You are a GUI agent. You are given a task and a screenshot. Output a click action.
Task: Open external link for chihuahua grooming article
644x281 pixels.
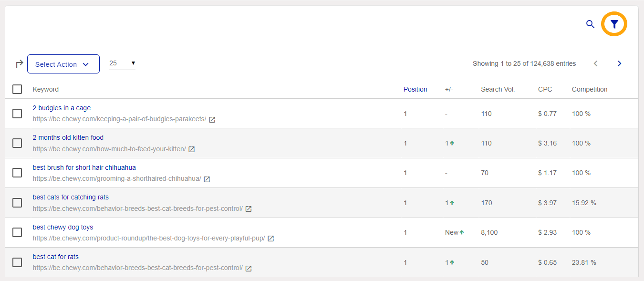[x=206, y=179]
